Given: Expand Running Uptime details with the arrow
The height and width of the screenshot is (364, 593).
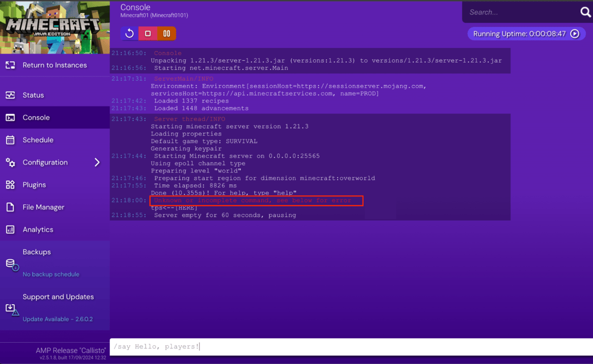Looking at the screenshot, I should coord(575,33).
